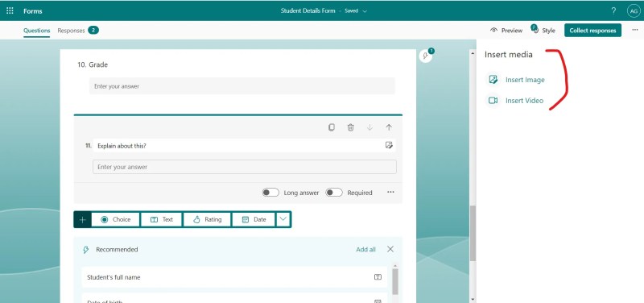This screenshot has width=644, height=303.
Task: Open the Help question mark icon
Action: coord(613,11)
